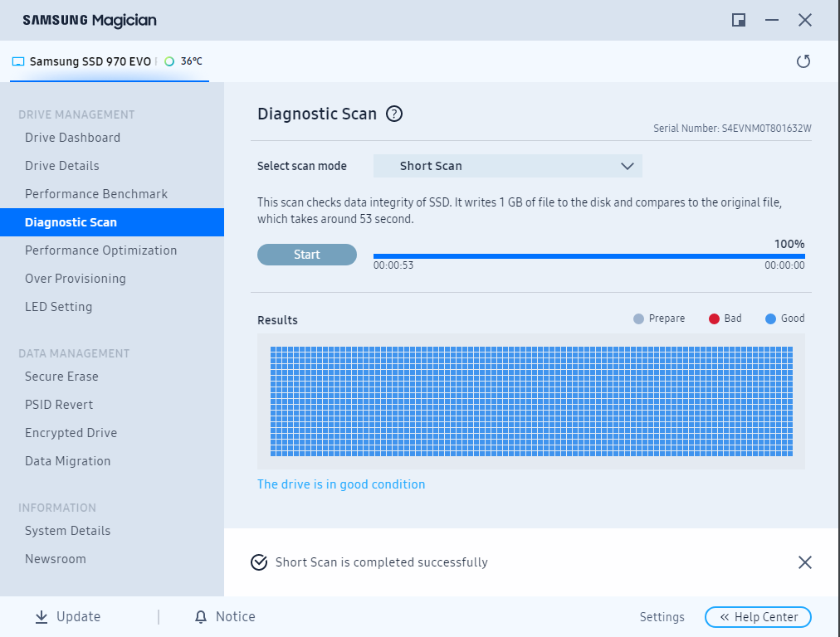Click the double chevron in Help Center button
The height and width of the screenshot is (637, 840).
click(725, 617)
